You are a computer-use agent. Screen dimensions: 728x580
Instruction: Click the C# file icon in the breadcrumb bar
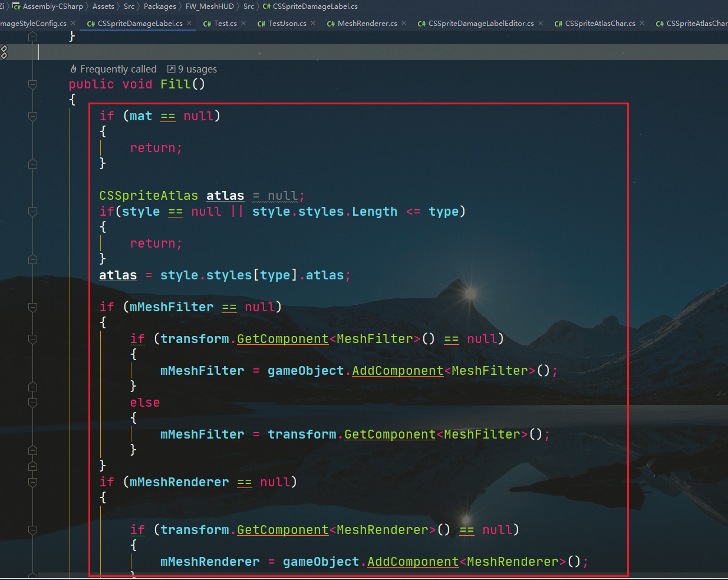266,6
